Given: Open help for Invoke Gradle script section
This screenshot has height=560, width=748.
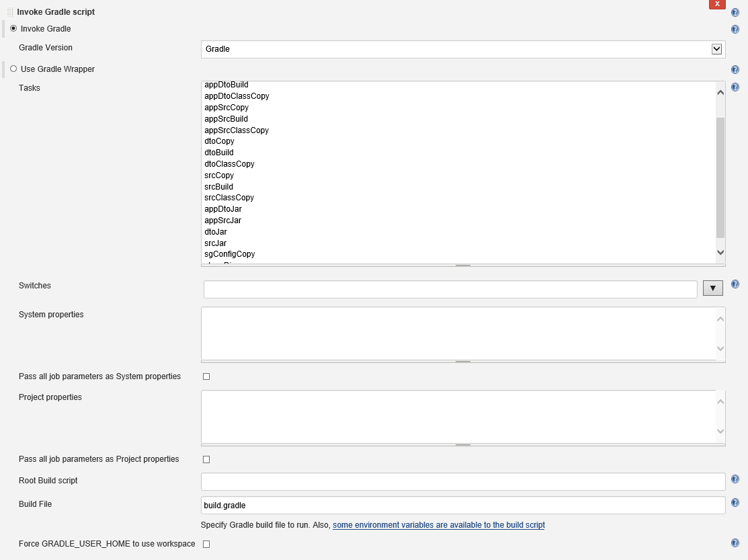Looking at the screenshot, I should pos(735,12).
